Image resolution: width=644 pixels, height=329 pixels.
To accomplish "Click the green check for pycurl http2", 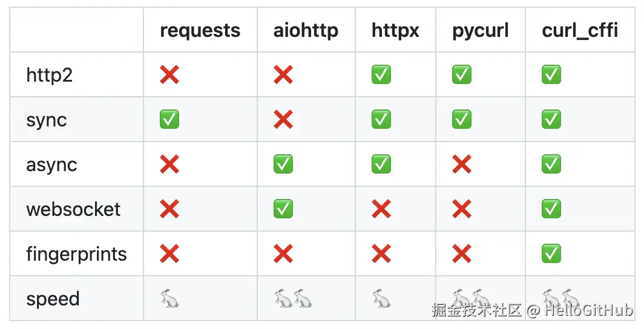I will point(462,75).
